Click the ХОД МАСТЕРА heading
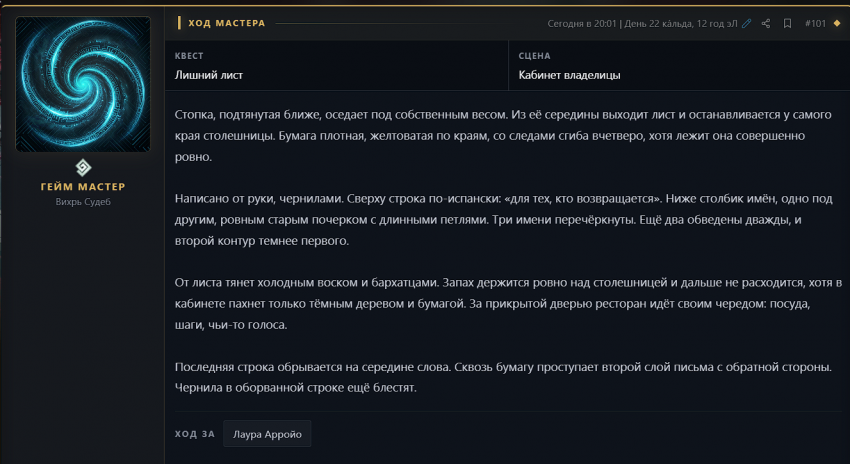Viewport: 850px width, 464px height. tap(227, 23)
